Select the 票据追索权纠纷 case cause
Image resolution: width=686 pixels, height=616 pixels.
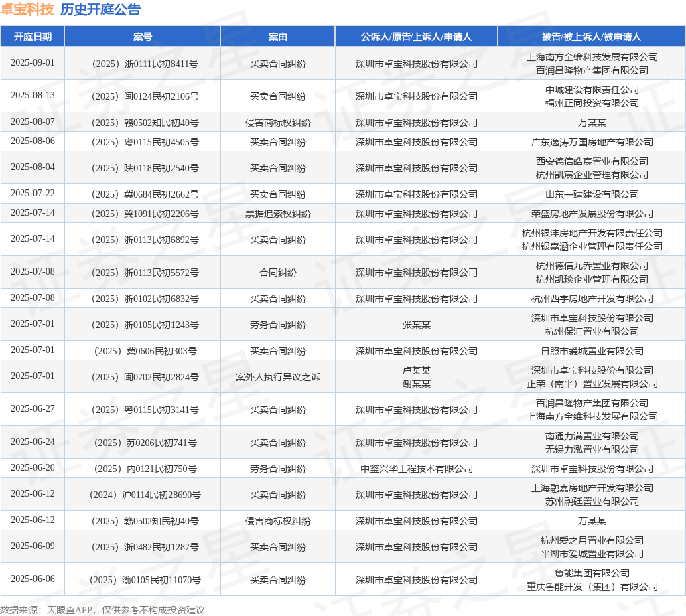[278, 214]
